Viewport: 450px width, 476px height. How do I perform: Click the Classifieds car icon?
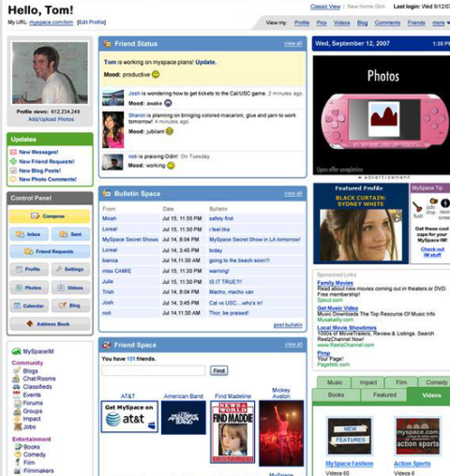coord(16,387)
